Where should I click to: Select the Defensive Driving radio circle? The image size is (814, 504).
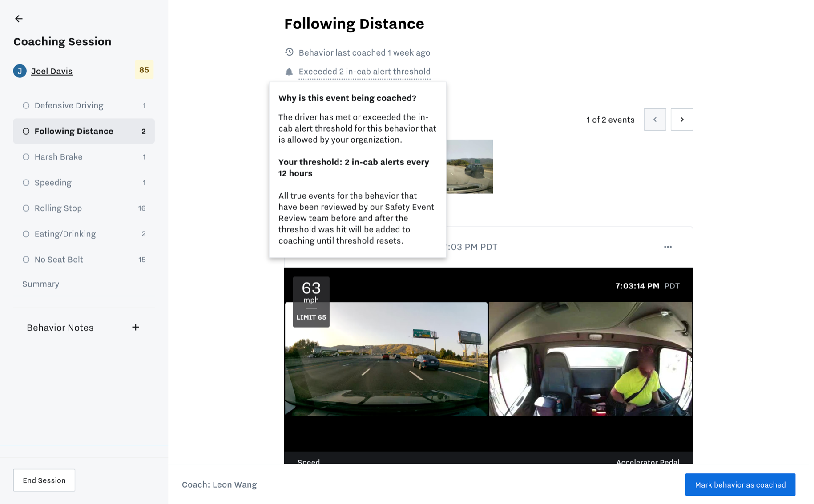pos(26,105)
